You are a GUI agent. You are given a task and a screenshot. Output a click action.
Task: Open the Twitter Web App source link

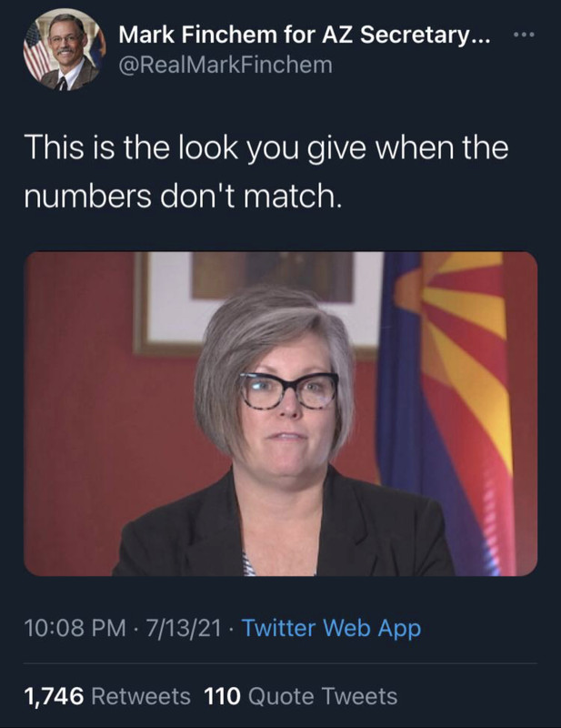click(331, 628)
